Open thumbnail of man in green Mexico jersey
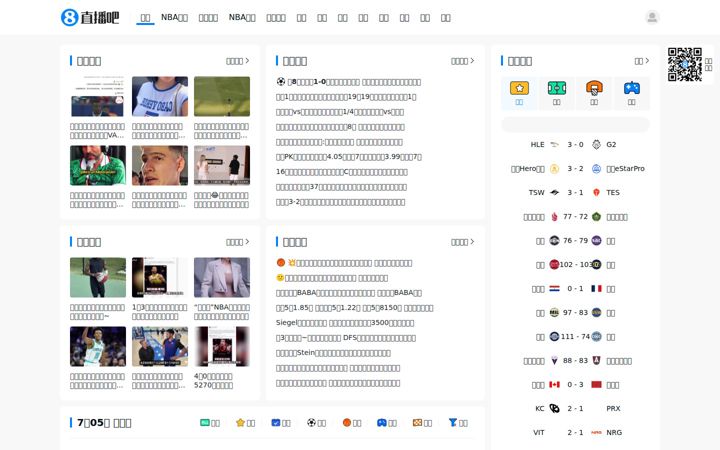The width and height of the screenshot is (720, 450). click(x=98, y=165)
